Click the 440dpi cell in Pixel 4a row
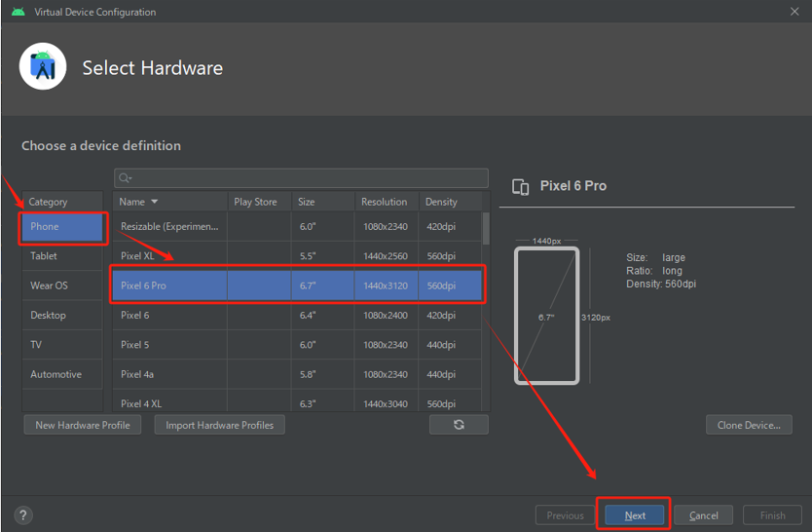 tap(450, 374)
